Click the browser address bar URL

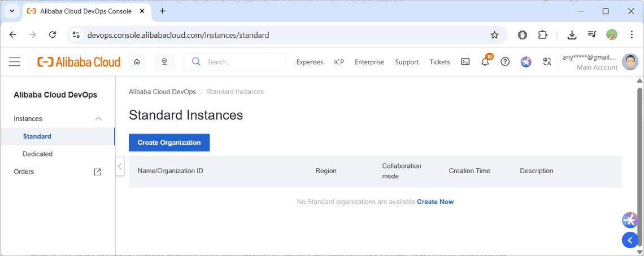coord(179,35)
